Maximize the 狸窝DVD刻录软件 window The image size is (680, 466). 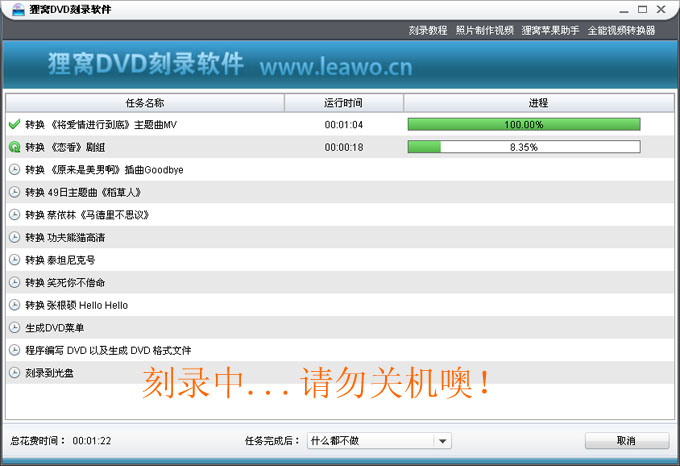pyautogui.click(x=642, y=9)
